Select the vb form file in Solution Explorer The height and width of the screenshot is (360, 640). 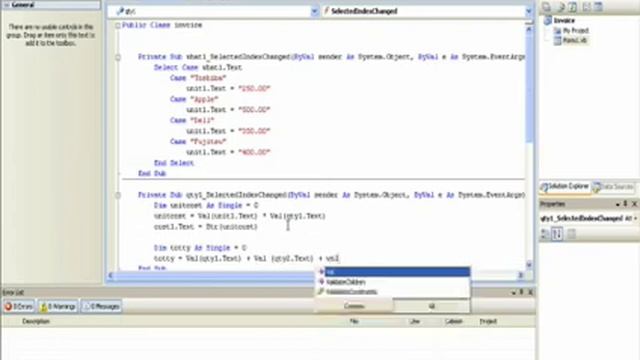point(575,40)
